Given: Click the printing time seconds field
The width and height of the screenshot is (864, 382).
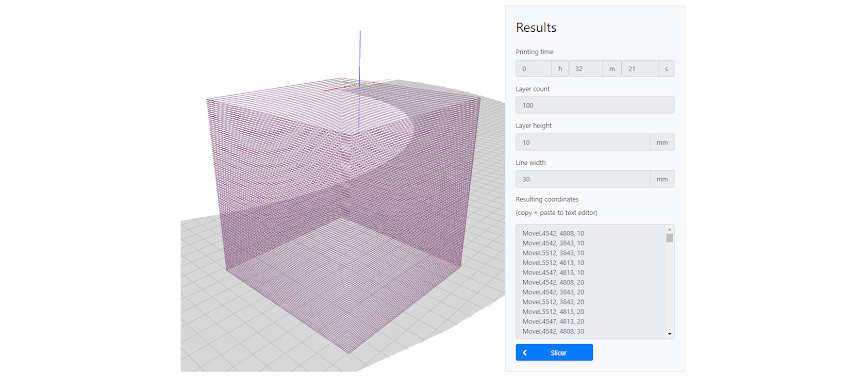Looking at the screenshot, I should [640, 69].
